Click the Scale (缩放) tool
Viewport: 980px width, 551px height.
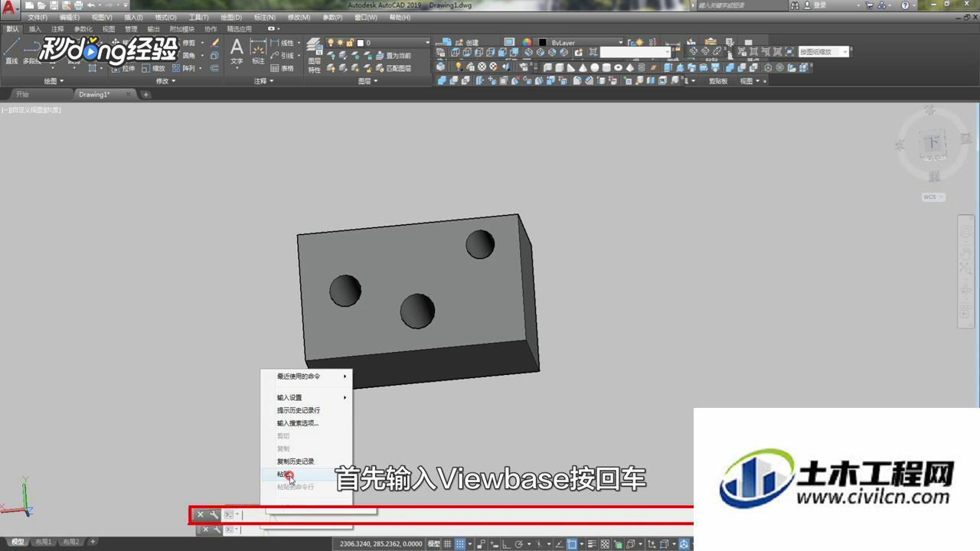point(152,68)
